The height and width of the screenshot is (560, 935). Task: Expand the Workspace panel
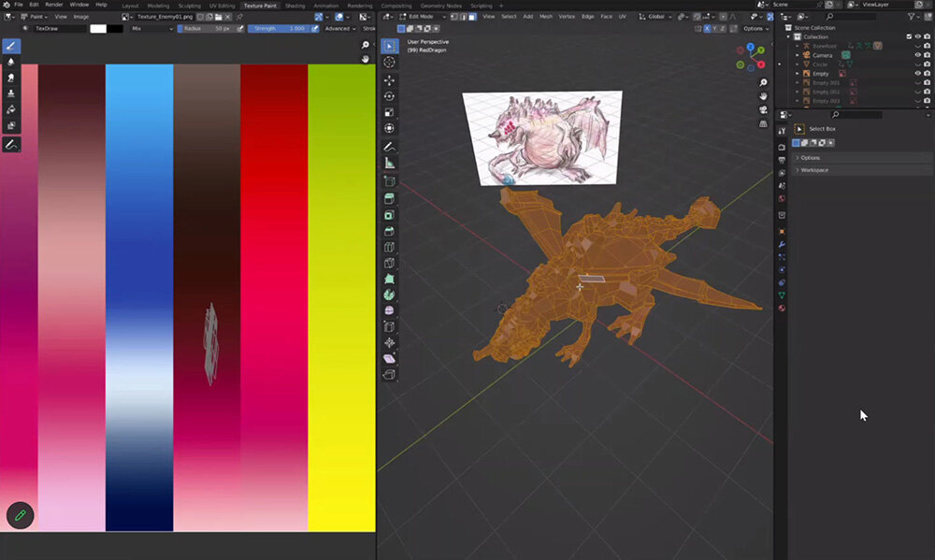click(813, 170)
